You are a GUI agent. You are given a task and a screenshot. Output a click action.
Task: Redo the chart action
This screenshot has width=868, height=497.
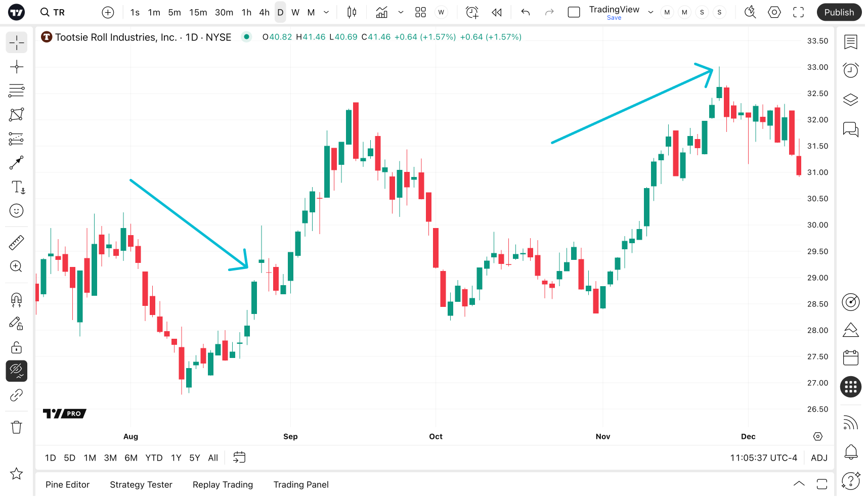coord(549,12)
